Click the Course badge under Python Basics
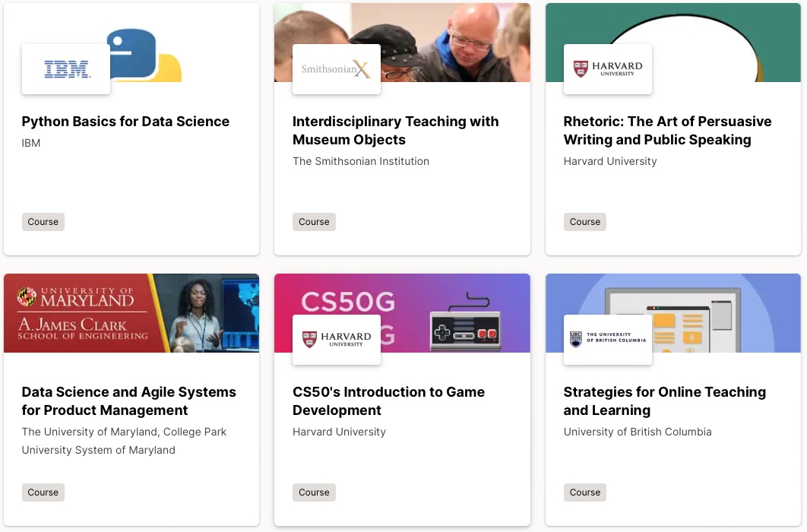Viewport: 807px width, 532px height. pos(43,221)
